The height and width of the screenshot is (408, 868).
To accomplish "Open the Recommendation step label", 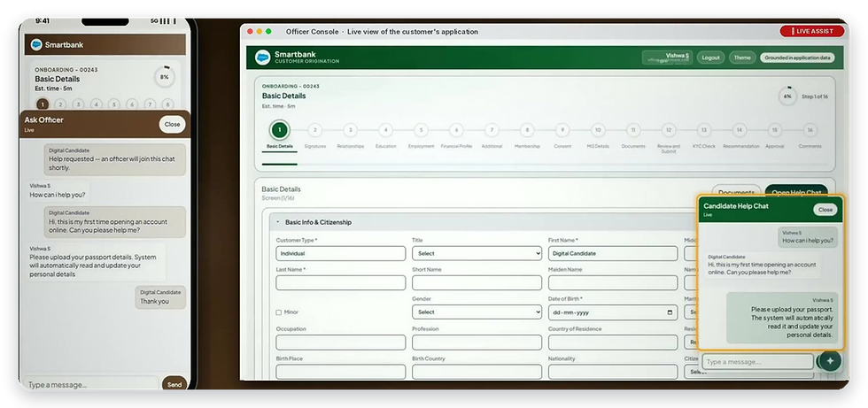I will coord(741,147).
